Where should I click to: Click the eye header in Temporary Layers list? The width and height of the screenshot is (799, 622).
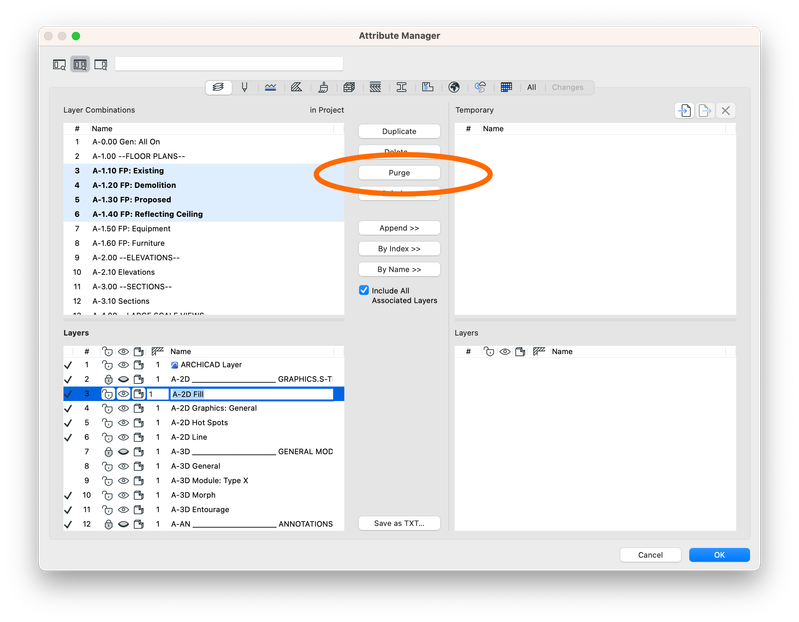tap(504, 351)
